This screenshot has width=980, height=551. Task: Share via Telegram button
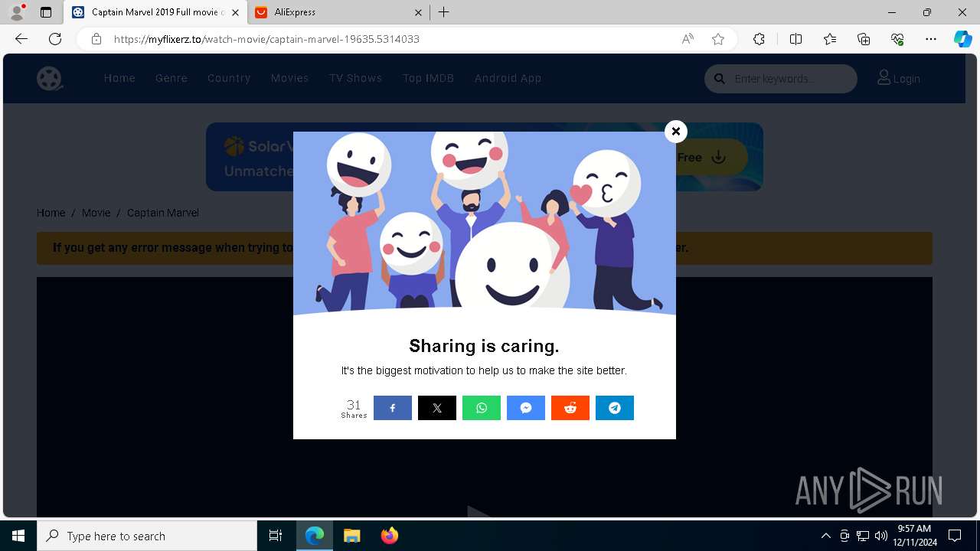(x=615, y=408)
